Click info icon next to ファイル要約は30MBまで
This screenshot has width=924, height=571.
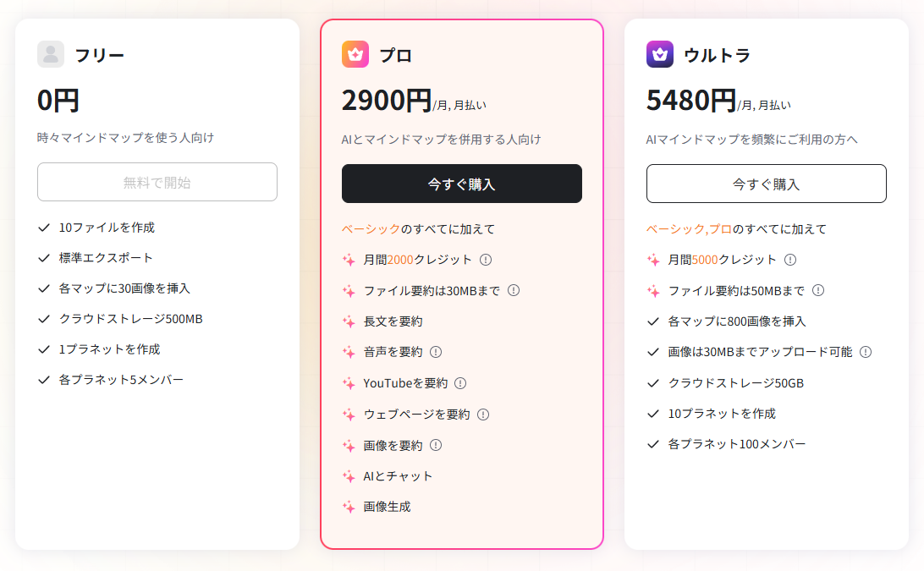514,290
